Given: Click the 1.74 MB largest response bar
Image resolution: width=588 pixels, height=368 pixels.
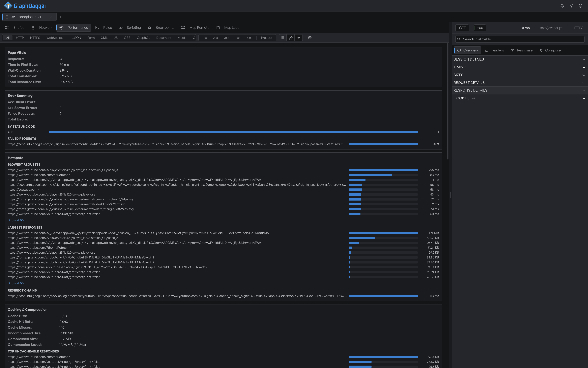Looking at the screenshot, I should pyautogui.click(x=383, y=233).
